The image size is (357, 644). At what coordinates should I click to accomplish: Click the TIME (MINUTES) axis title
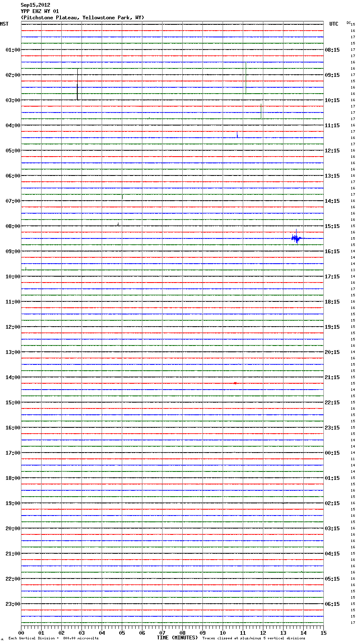(x=177, y=638)
